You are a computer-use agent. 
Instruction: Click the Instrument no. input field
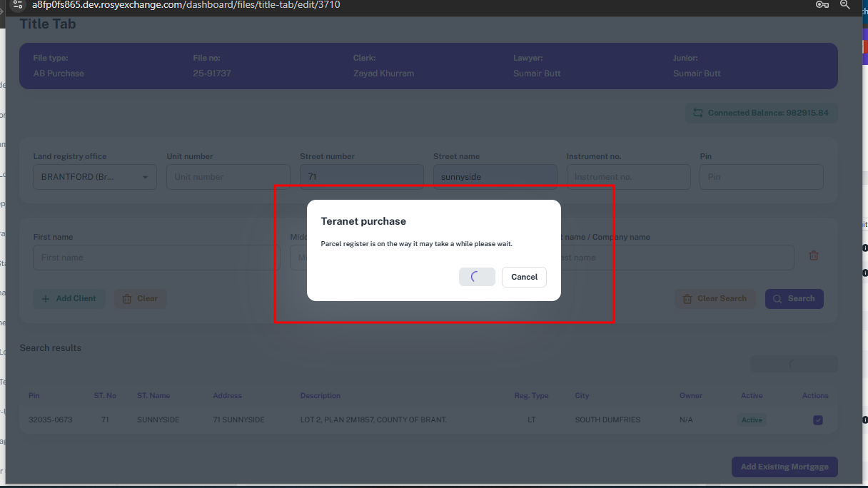click(628, 177)
